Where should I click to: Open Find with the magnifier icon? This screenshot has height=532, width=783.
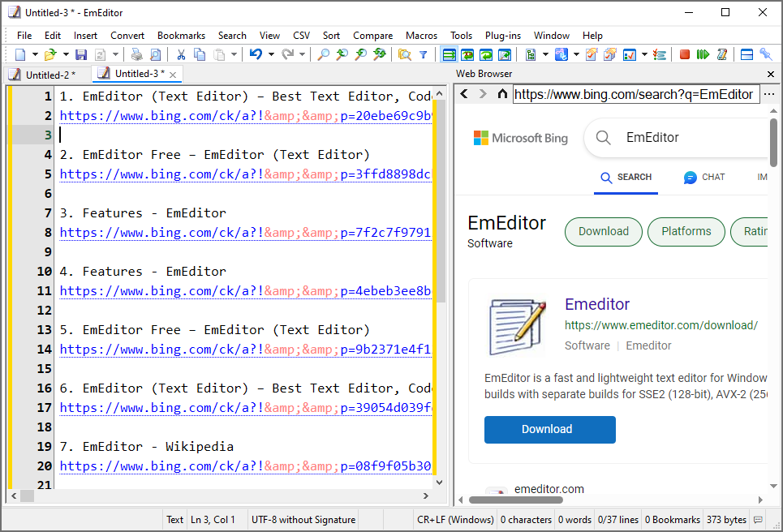click(x=324, y=54)
